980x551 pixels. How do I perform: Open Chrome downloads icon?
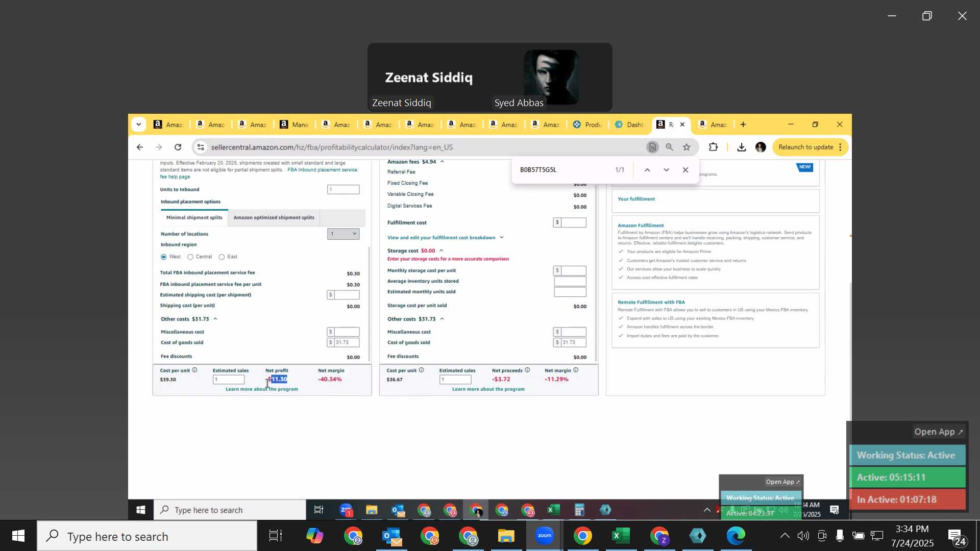point(741,147)
